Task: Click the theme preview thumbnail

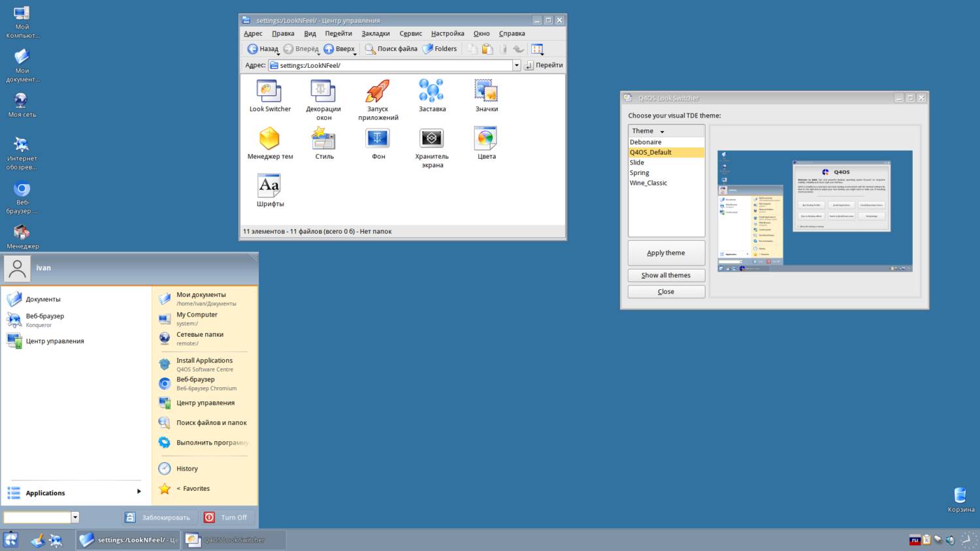Action: (815, 211)
